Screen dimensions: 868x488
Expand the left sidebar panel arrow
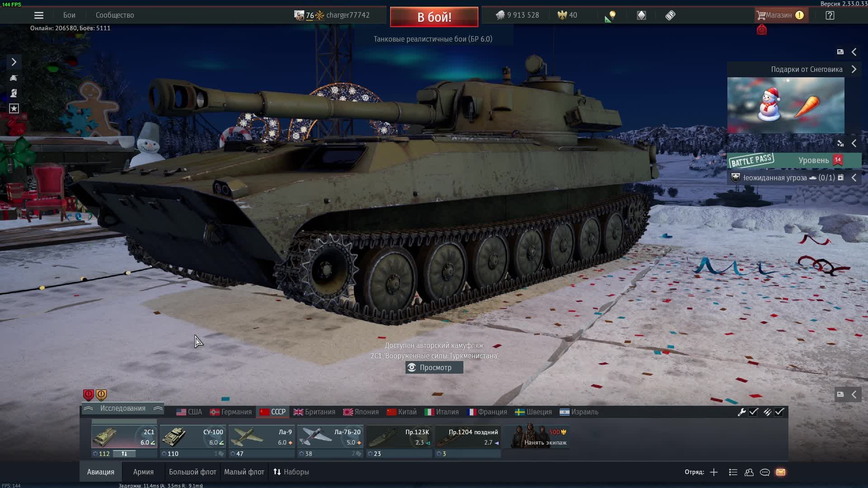pos(14,62)
